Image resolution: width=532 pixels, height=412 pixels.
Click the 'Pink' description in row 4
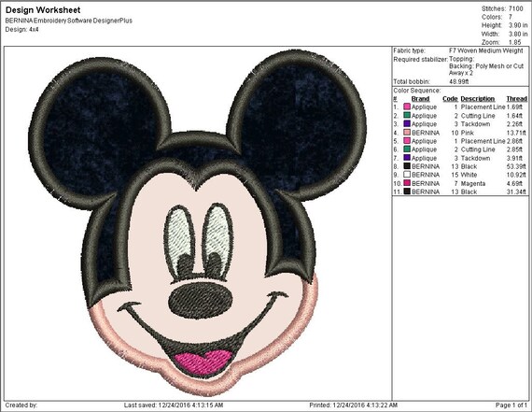click(468, 133)
